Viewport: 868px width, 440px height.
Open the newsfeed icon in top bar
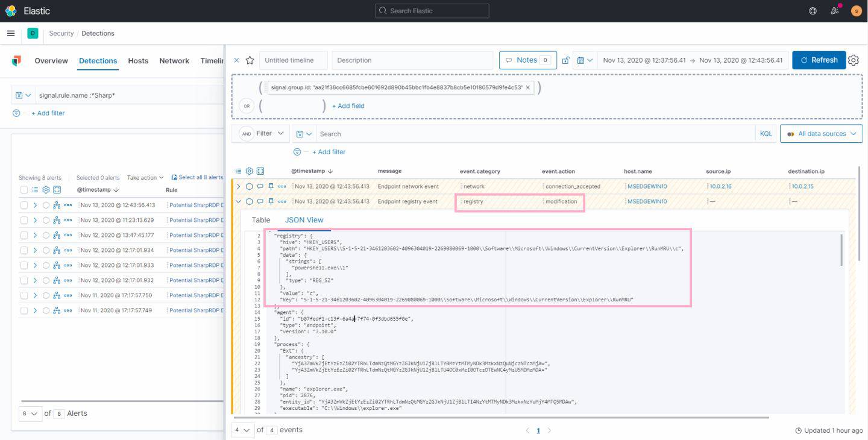coord(834,11)
